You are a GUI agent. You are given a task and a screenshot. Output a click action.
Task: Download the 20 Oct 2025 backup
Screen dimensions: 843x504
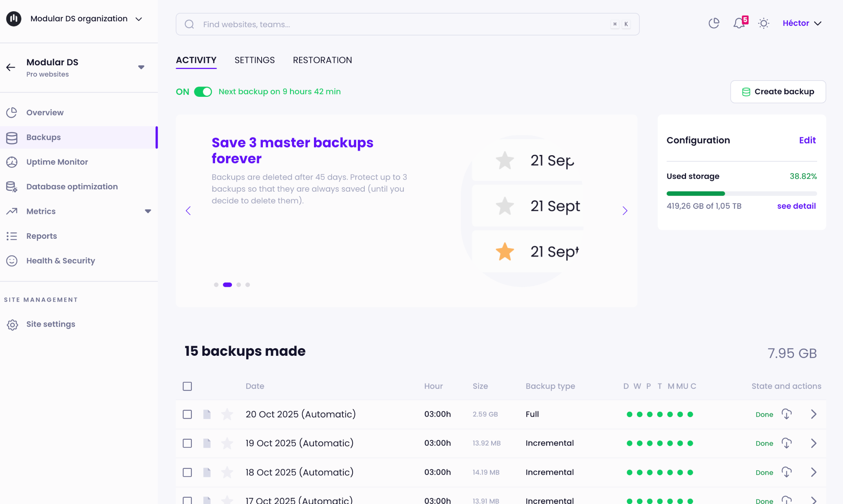(x=786, y=414)
